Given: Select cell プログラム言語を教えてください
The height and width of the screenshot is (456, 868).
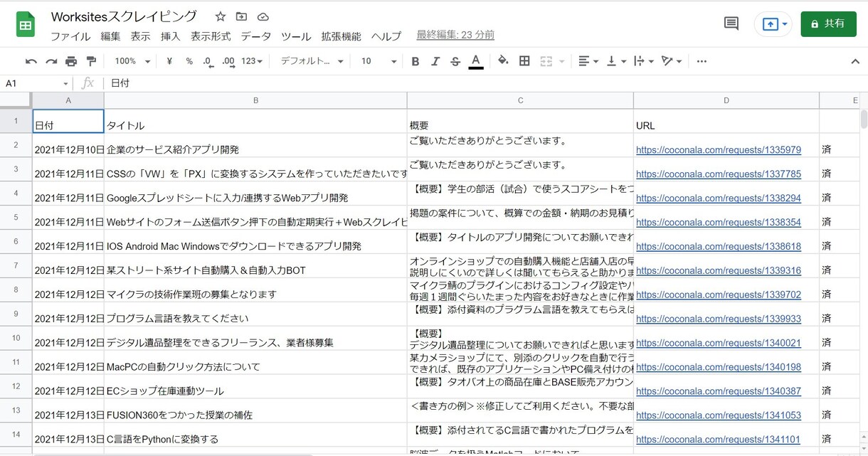Looking at the screenshot, I should pos(255,314).
